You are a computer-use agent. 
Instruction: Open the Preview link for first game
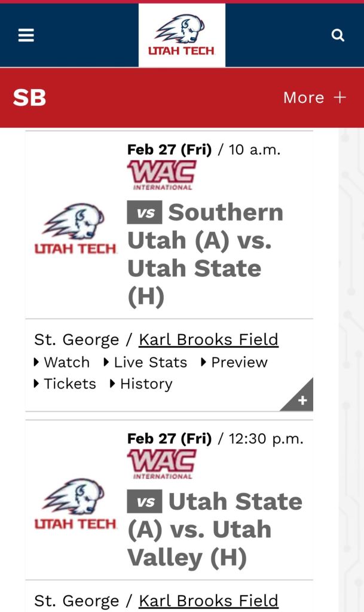pyautogui.click(x=238, y=362)
